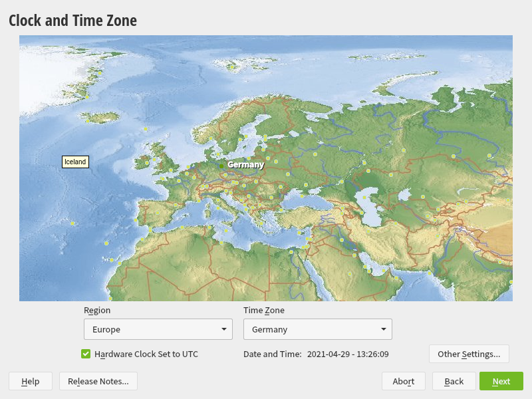The image size is (532, 399).
Task: Click the Time Zone field label
Action: click(x=263, y=310)
